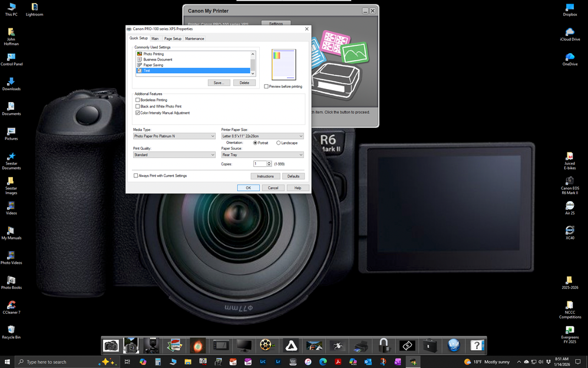
Task: Switch to the Maintenance tab
Action: [194, 38]
